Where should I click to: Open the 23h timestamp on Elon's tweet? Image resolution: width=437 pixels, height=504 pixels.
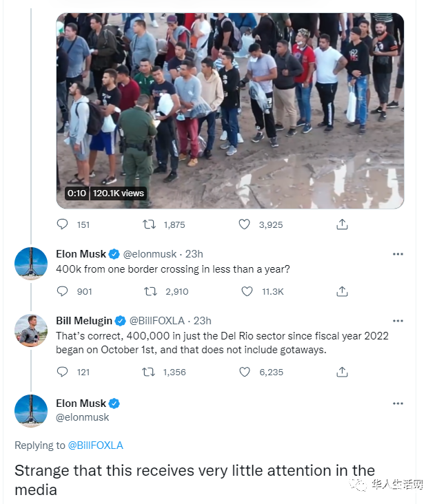click(194, 254)
